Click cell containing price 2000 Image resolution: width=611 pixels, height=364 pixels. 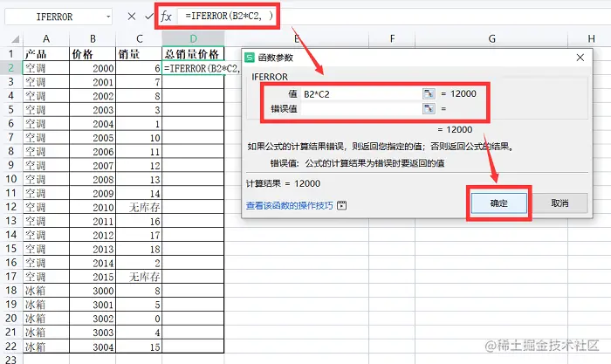[x=93, y=68]
